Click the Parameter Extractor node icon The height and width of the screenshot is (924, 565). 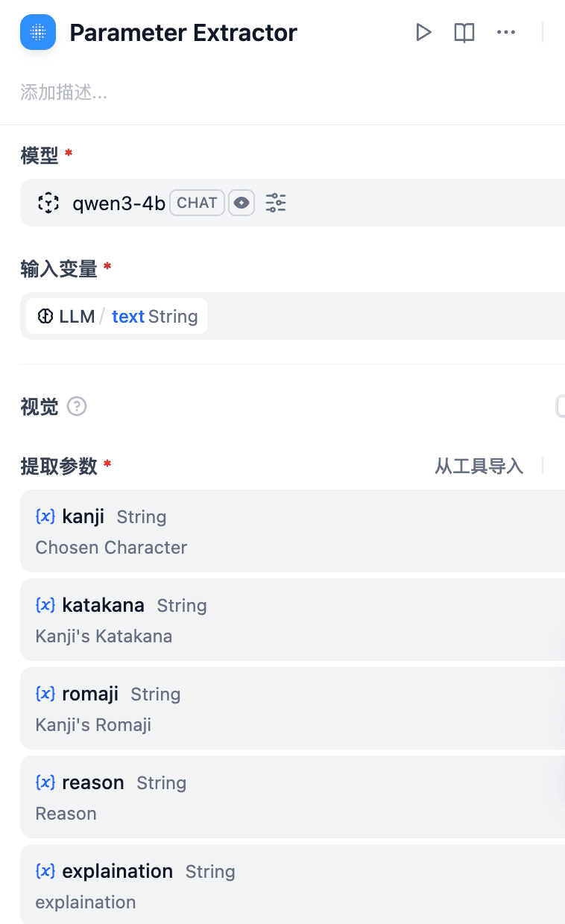click(38, 32)
